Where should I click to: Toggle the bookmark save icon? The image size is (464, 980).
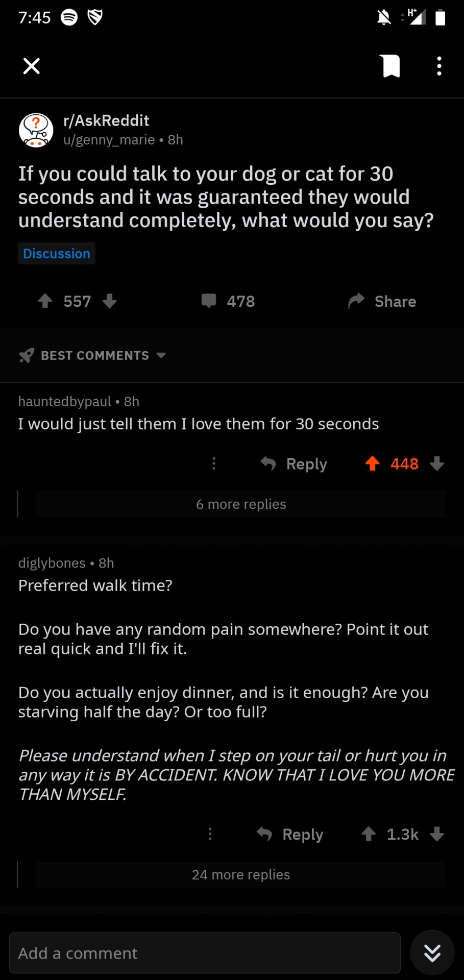pyautogui.click(x=391, y=66)
